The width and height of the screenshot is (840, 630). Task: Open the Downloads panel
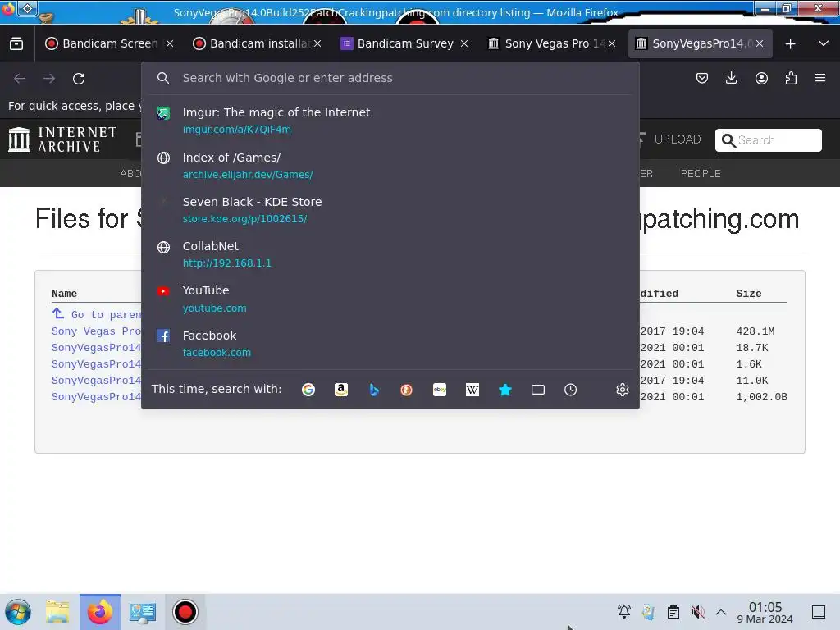(x=731, y=78)
